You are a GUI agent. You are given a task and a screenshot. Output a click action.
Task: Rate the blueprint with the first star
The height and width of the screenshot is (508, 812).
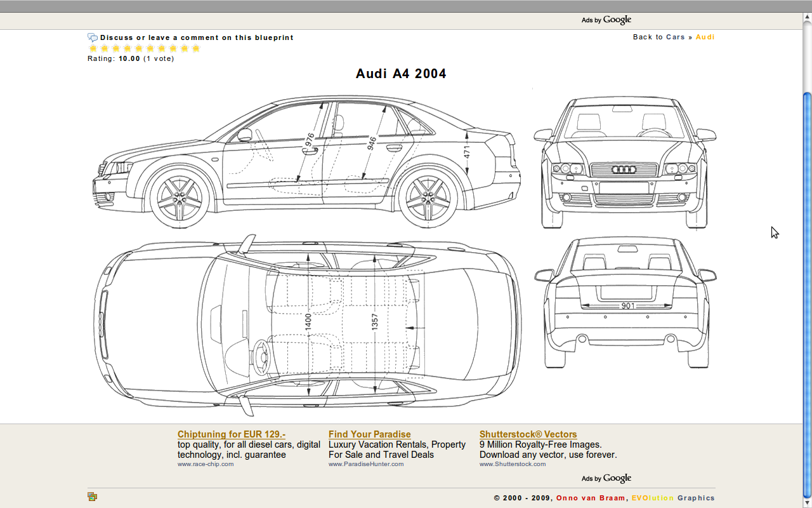point(93,48)
